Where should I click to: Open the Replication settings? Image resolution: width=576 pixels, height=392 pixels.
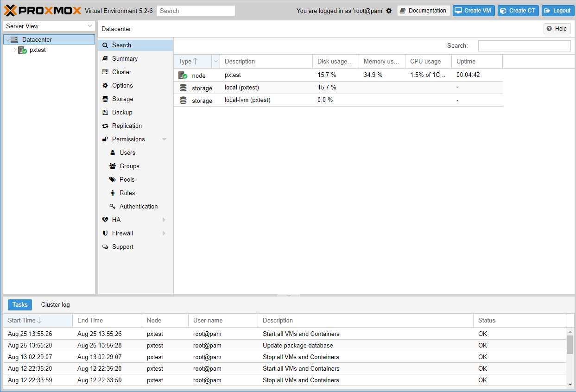pos(127,126)
